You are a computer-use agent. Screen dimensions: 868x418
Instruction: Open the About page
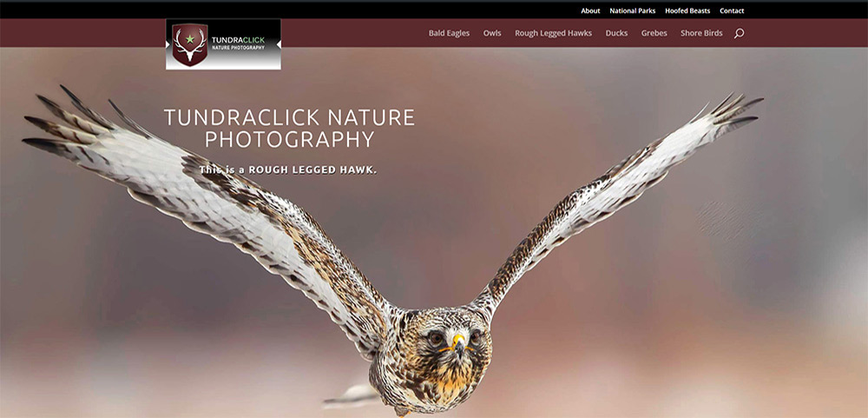[590, 11]
